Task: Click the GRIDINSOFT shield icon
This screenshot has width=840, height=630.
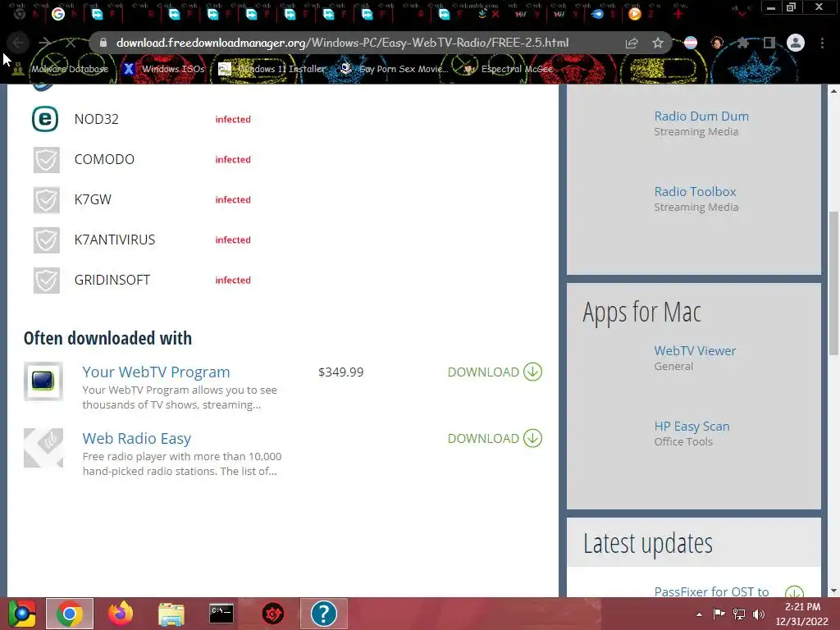Action: coord(47,281)
